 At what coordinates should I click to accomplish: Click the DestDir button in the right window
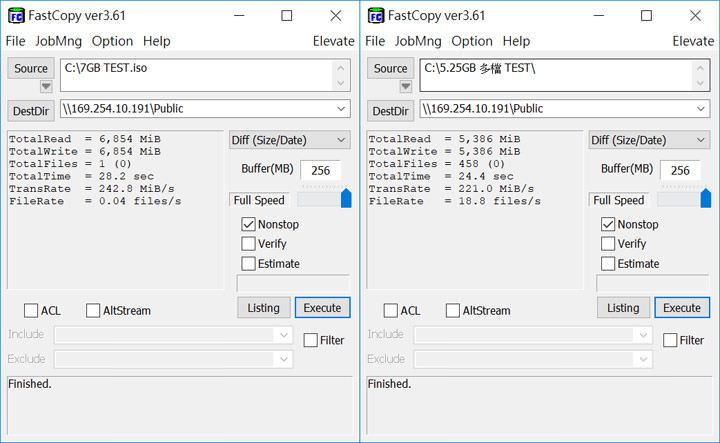point(391,110)
